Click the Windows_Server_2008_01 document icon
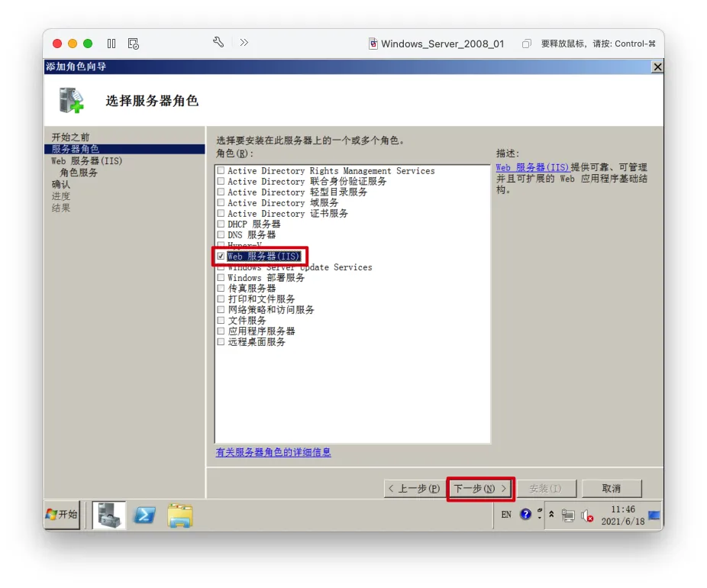707x588 pixels. (x=373, y=44)
